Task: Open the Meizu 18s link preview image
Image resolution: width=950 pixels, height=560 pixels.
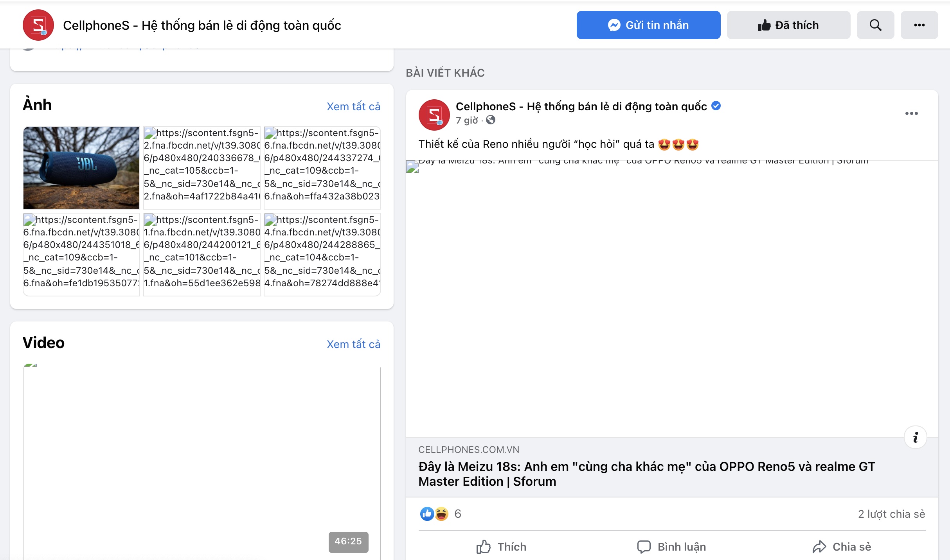Action: point(672,299)
